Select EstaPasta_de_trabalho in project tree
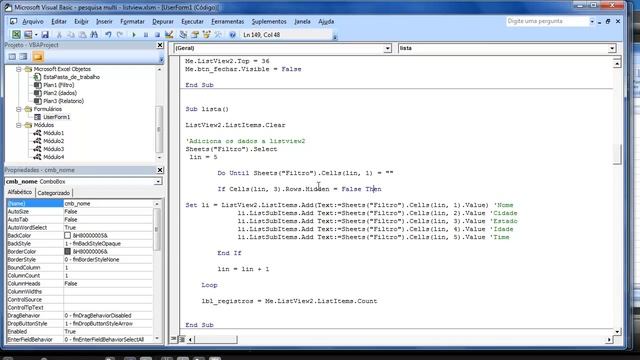Viewport: 640px width, 360px height. (71, 77)
